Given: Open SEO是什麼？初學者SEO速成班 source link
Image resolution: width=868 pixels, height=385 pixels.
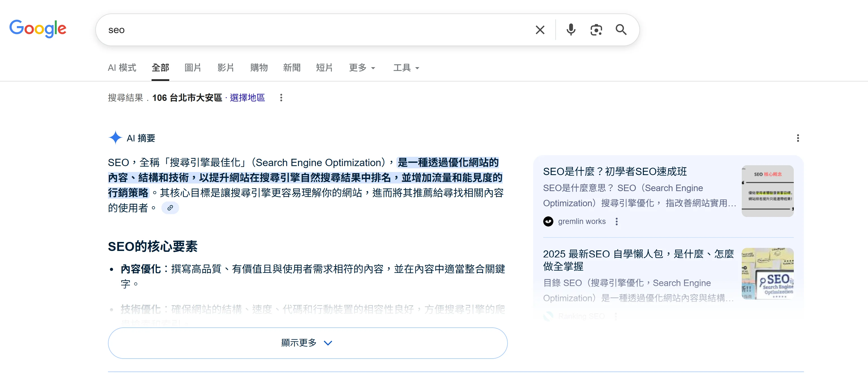Looking at the screenshot, I should pos(615,172).
